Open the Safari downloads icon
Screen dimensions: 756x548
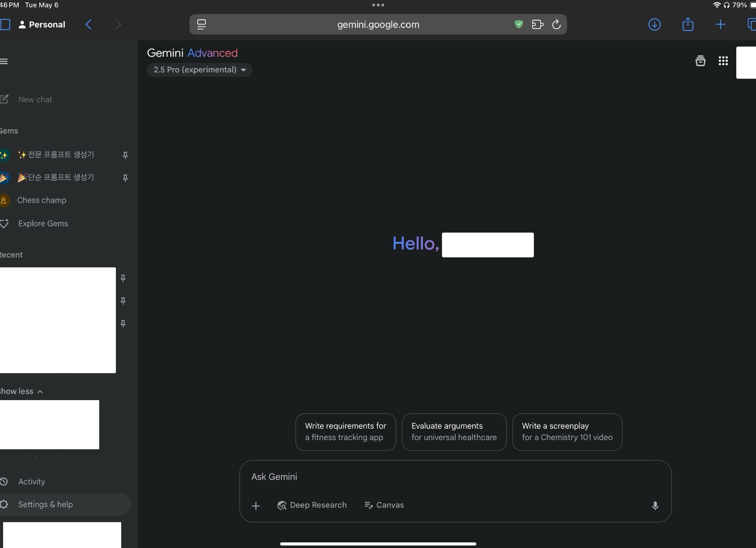654,24
